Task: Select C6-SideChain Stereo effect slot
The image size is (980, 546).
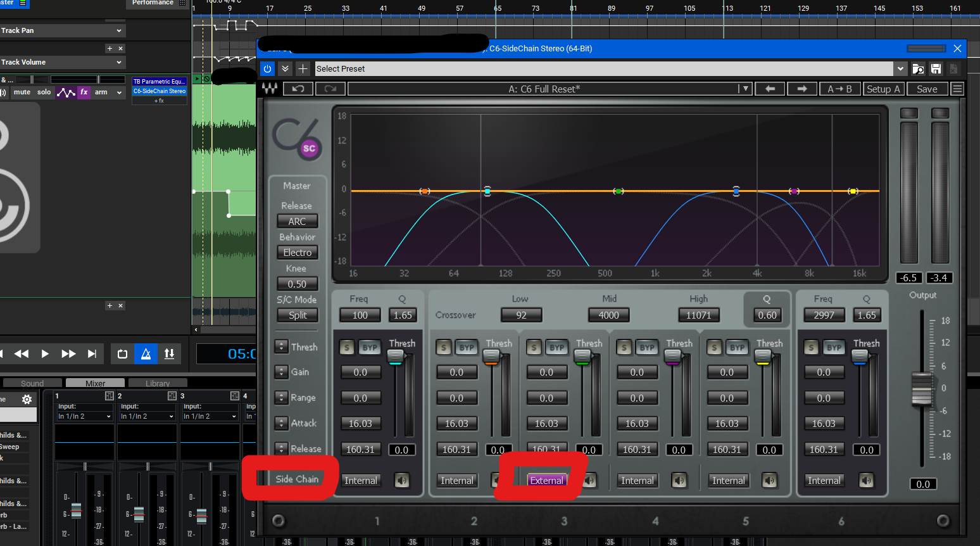Action: [160, 91]
